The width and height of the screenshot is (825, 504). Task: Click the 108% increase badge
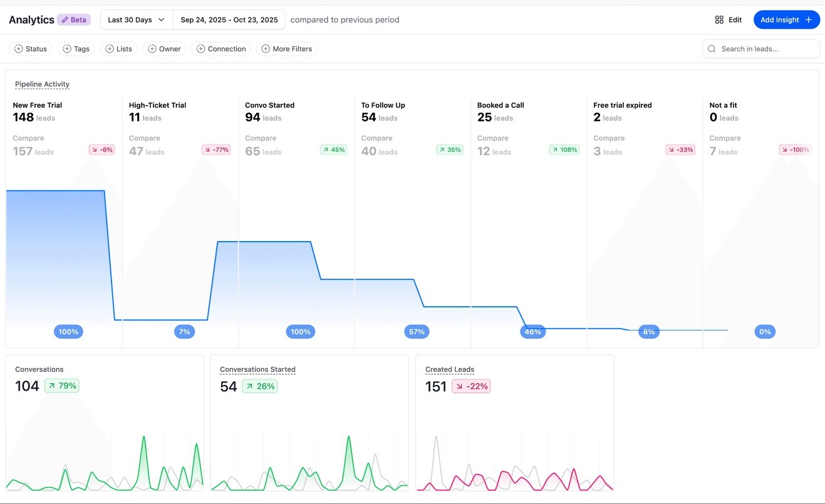pos(564,150)
